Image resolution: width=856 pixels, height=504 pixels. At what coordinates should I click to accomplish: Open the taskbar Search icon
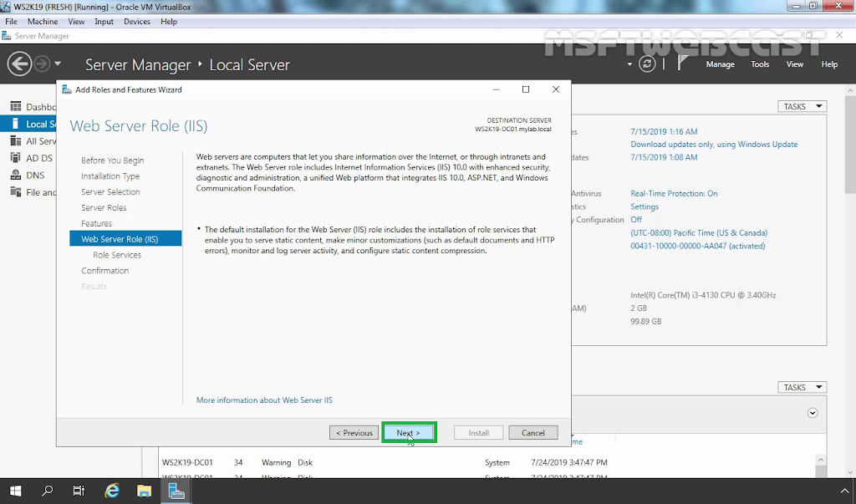click(x=48, y=491)
